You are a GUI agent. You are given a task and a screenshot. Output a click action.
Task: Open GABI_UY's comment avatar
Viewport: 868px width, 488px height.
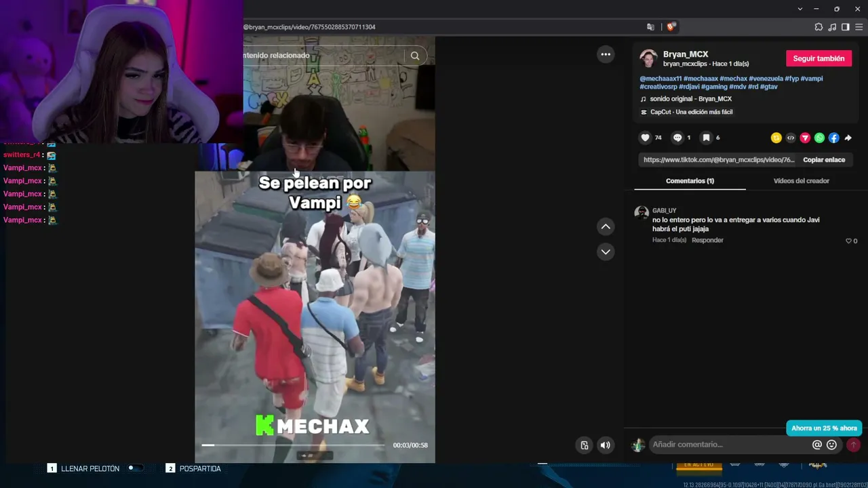[642, 213]
